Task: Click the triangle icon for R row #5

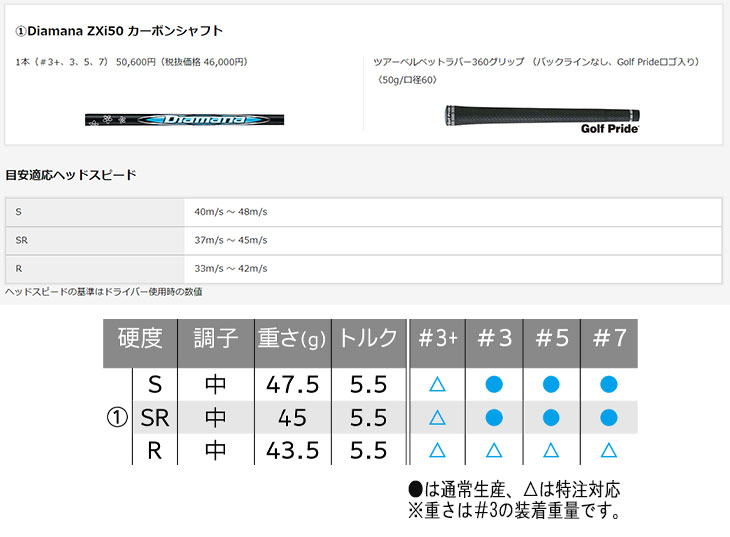Action: click(551, 450)
